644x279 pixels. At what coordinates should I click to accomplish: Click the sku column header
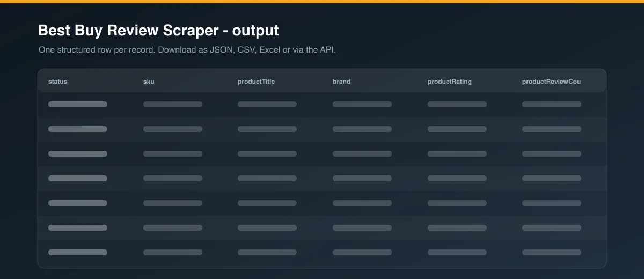click(x=149, y=82)
